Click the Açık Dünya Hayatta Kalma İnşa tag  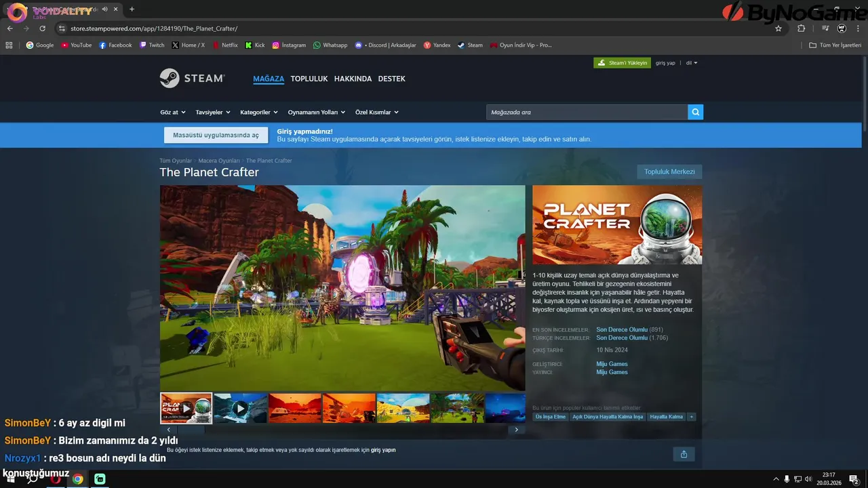click(x=608, y=417)
